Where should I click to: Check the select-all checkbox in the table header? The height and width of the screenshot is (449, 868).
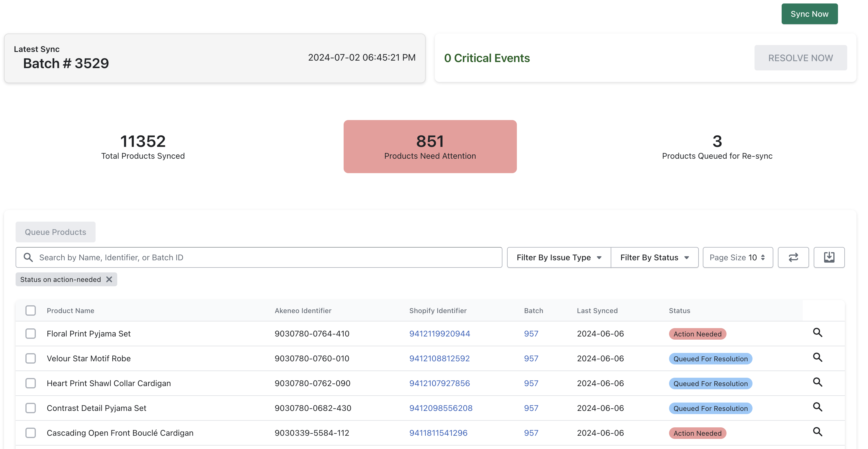(x=30, y=310)
